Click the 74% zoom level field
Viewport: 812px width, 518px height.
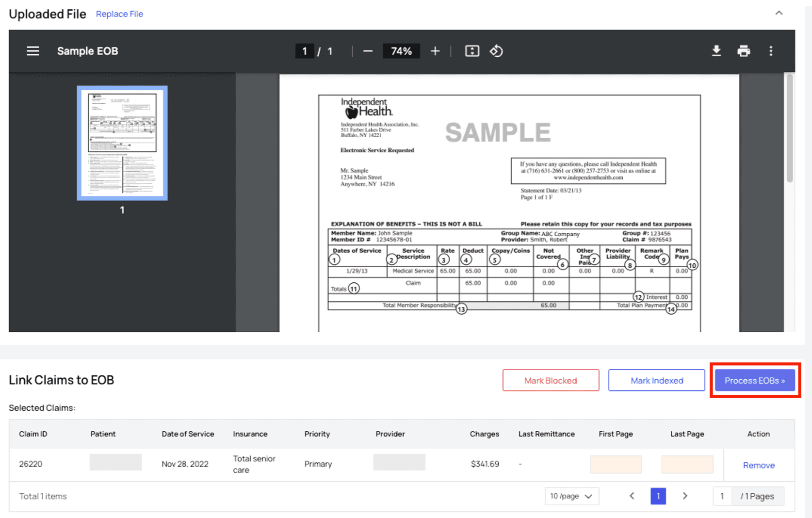(401, 51)
